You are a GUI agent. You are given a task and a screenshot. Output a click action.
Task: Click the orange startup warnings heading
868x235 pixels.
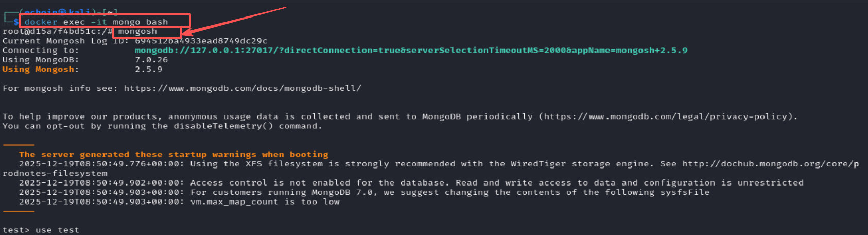pos(173,155)
